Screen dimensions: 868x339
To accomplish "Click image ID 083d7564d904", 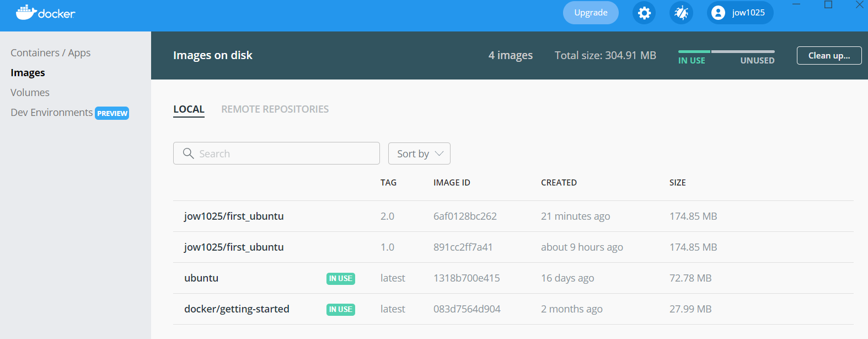I will click(467, 309).
